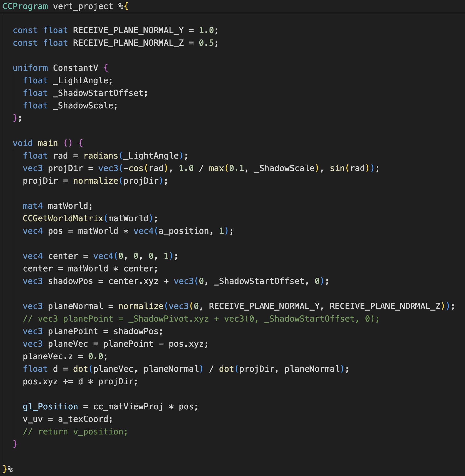Screen dimensions: 465x476
Task: Click 'planePoint' in the 'planePoint = shadowPos' line
Action: (x=73, y=331)
